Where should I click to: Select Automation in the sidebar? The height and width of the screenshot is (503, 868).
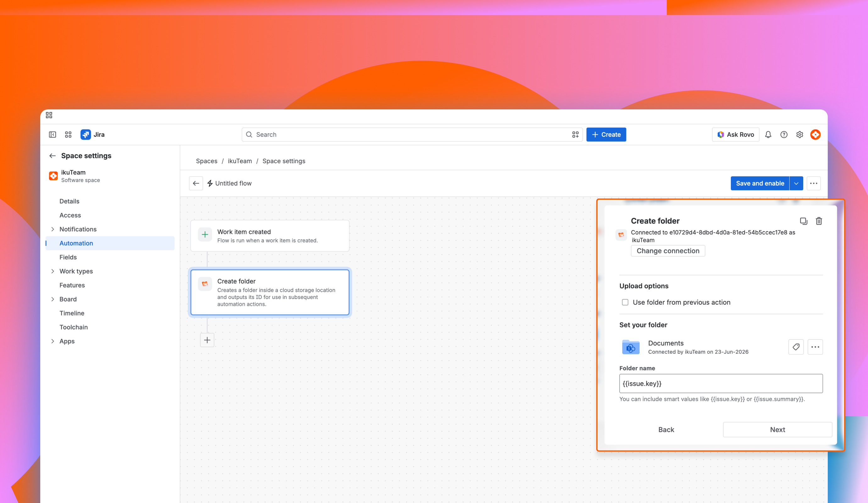(x=110, y=243)
